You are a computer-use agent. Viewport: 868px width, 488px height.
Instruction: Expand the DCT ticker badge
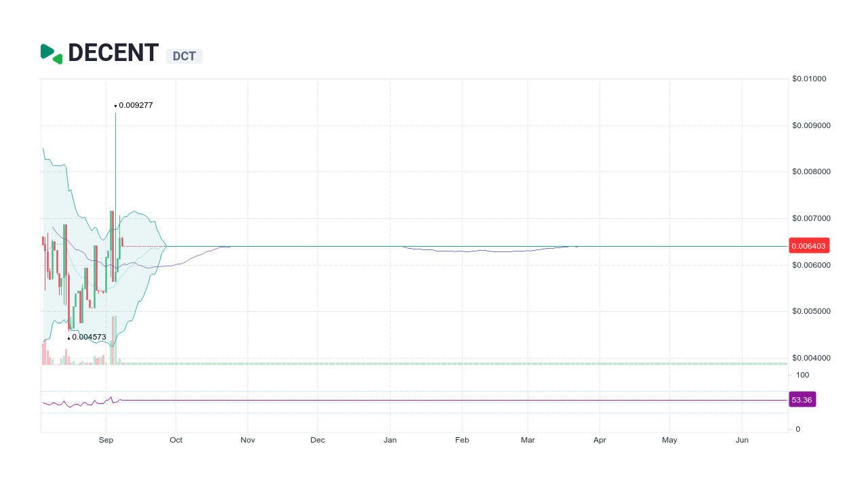tap(184, 56)
